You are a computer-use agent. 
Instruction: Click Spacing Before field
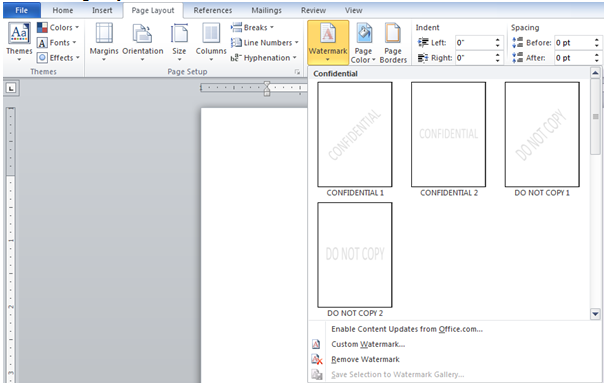[573, 42]
